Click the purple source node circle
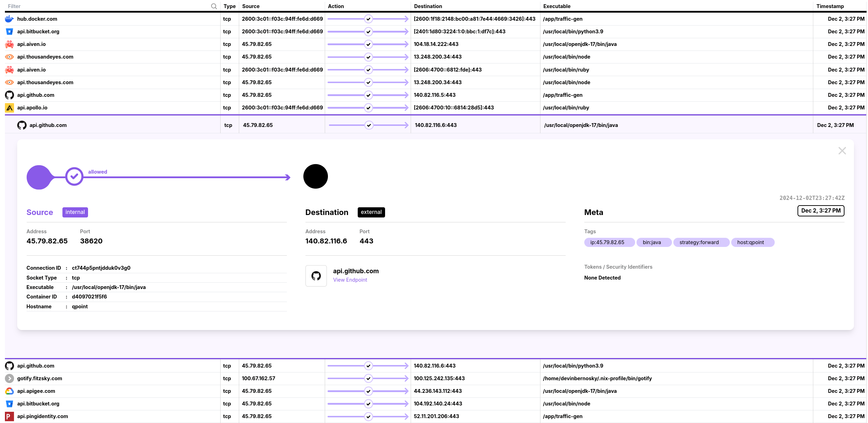Image resolution: width=868 pixels, height=423 pixels. point(39,177)
